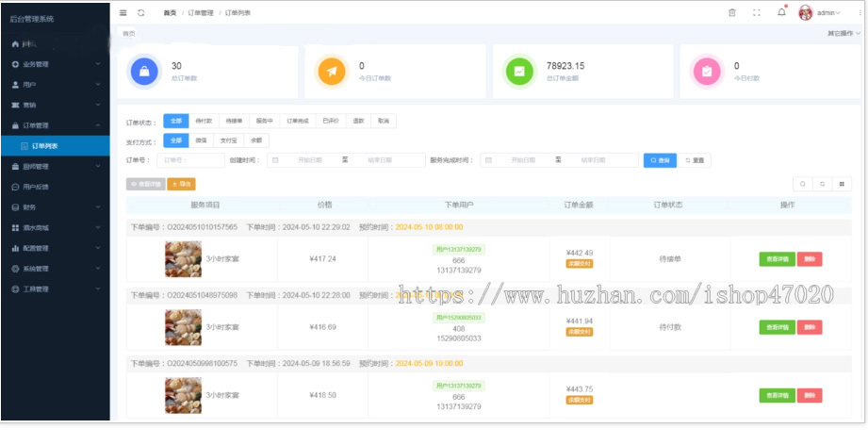Viewport: 868px width, 445px height.
Task: Filter orders by 取消 status
Action: click(384, 122)
